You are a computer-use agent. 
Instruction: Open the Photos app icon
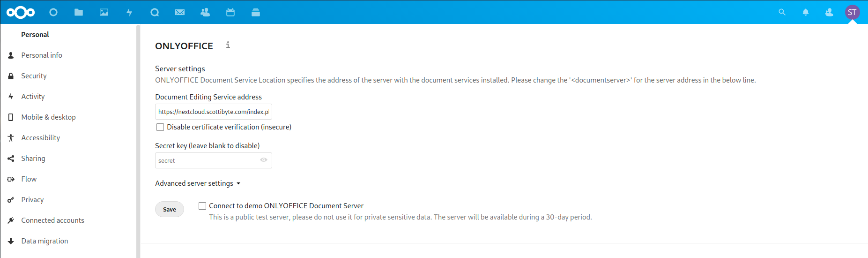coord(104,12)
